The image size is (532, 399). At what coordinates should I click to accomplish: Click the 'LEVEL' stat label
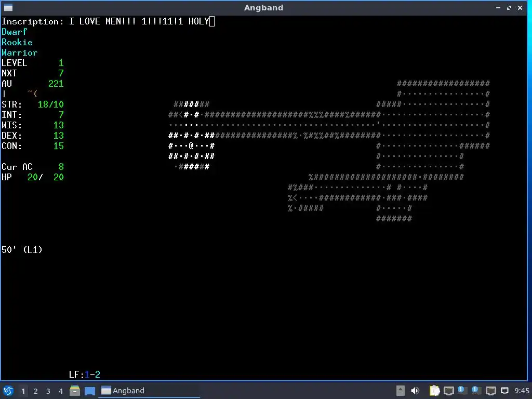pos(14,63)
